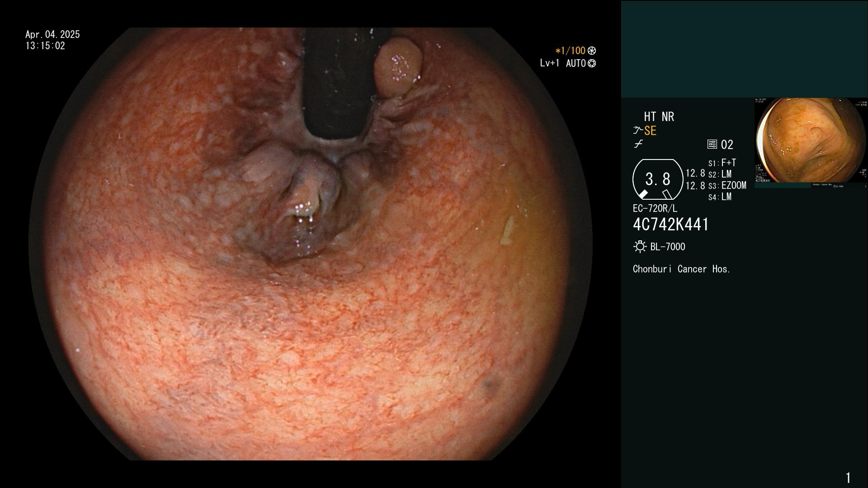Click the S1: F+T switch assignment
Viewport: 868px width, 488px height.
tap(722, 163)
